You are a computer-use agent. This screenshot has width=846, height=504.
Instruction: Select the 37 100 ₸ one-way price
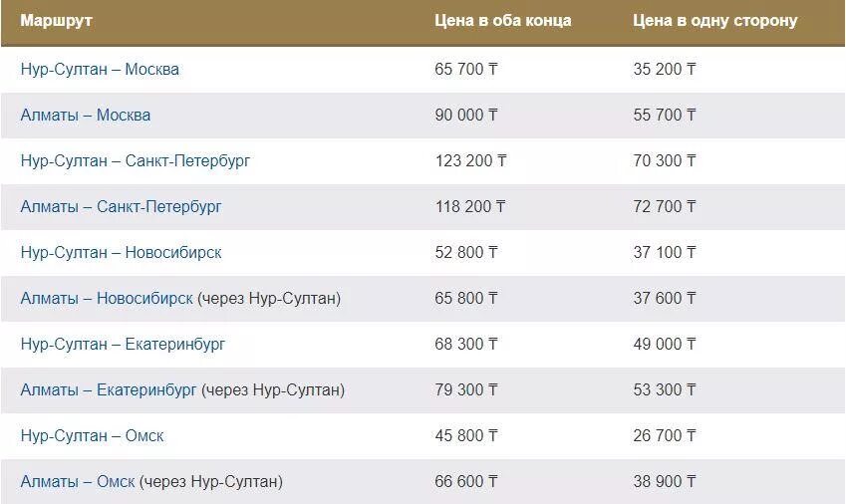coord(665,252)
